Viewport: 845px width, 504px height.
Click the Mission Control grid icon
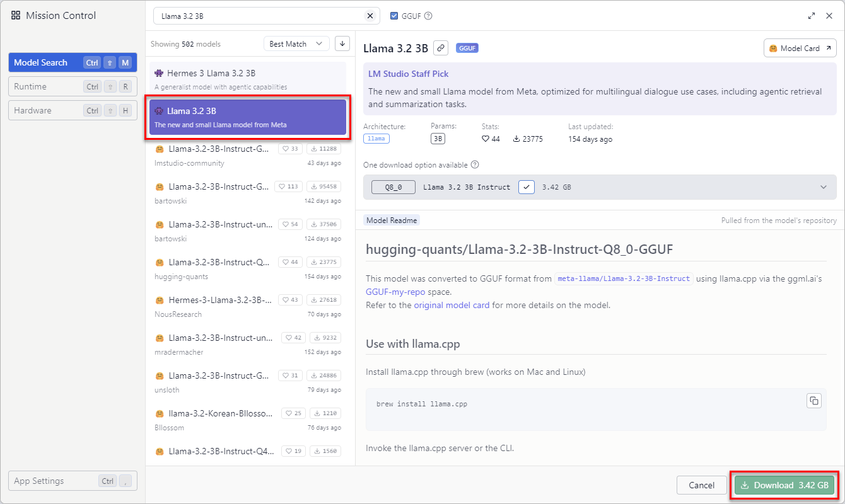[15, 14]
